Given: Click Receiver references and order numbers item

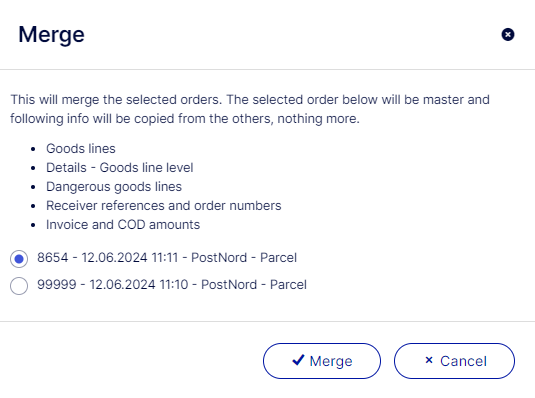Looking at the screenshot, I should (164, 206).
